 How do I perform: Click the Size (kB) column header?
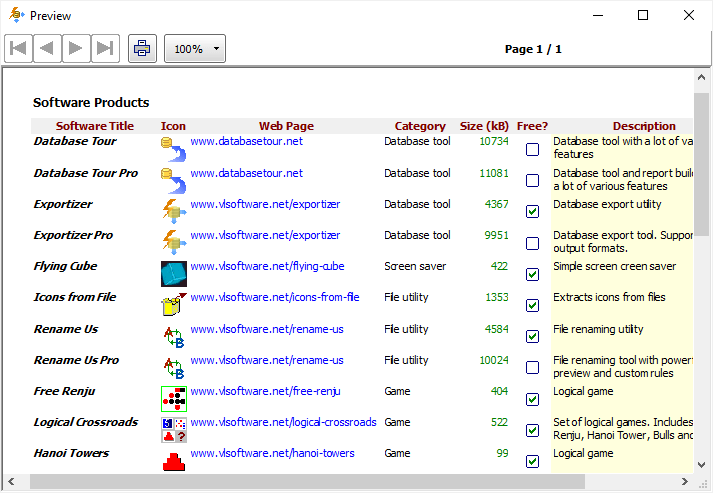[x=484, y=126]
